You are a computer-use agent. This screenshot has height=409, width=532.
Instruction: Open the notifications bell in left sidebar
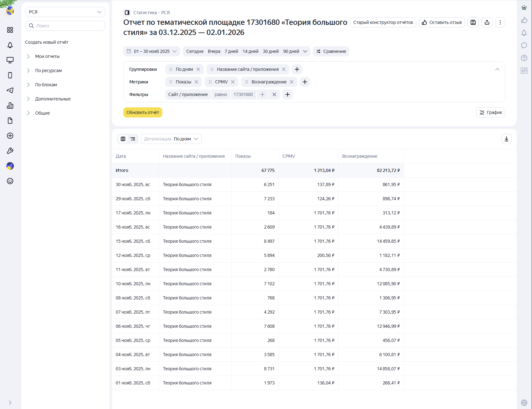point(10,45)
